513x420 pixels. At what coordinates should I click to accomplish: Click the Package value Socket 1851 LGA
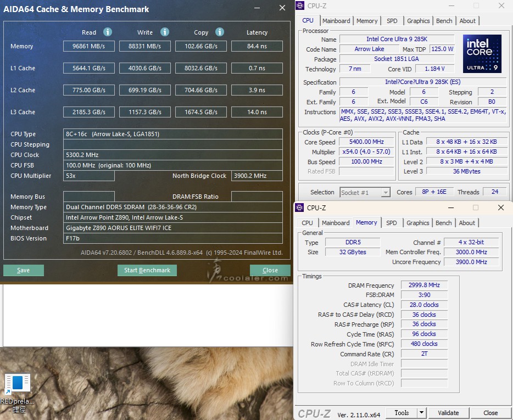[397, 59]
